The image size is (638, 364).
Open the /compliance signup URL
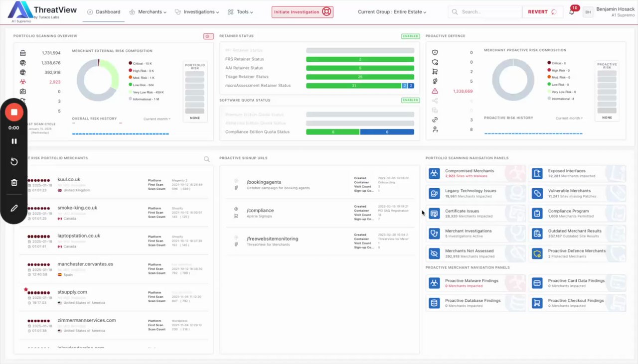[x=260, y=211]
